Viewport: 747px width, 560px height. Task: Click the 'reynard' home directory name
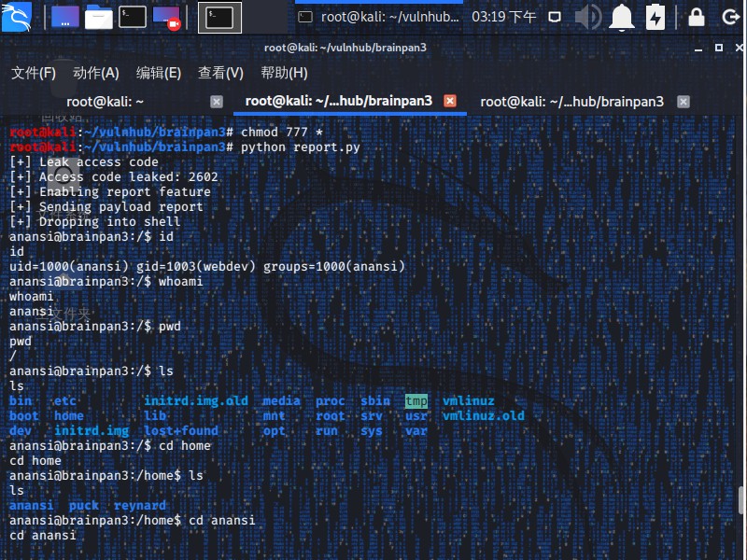pyautogui.click(x=139, y=505)
